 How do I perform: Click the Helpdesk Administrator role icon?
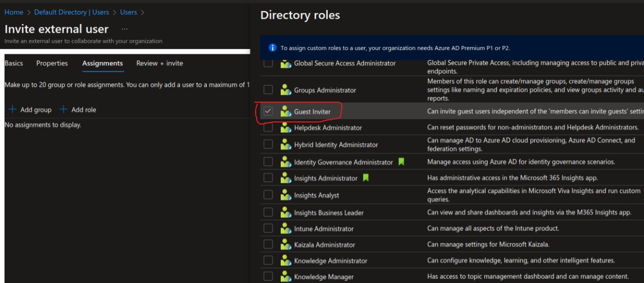point(285,128)
